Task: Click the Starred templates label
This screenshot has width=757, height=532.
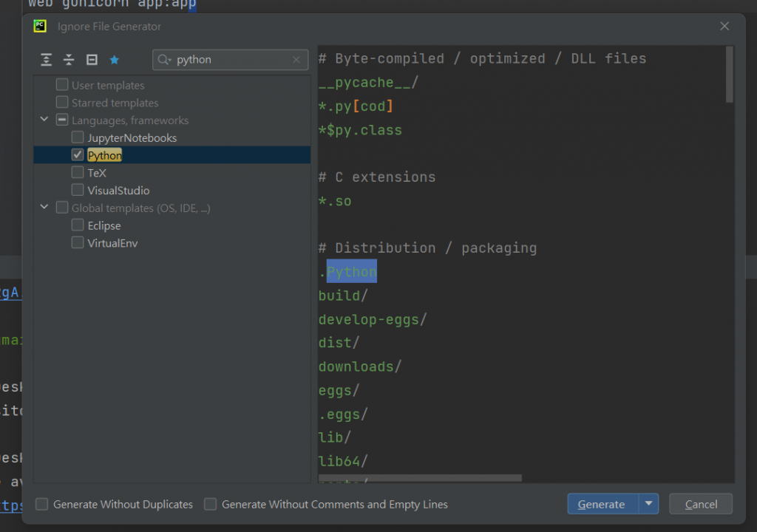Action: (x=115, y=103)
